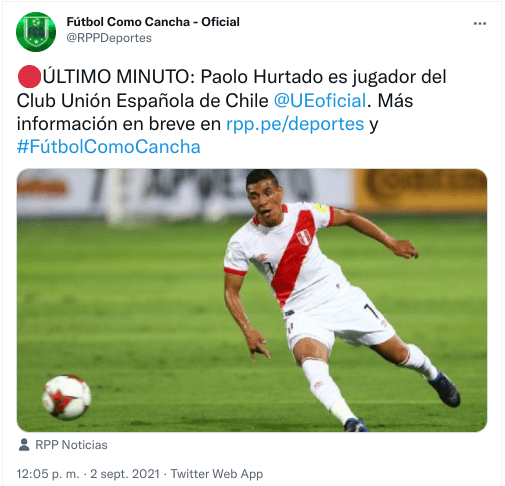Follow the rpp.pe/deportes link
The width and height of the screenshot is (505, 486).
pyautogui.click(x=295, y=124)
